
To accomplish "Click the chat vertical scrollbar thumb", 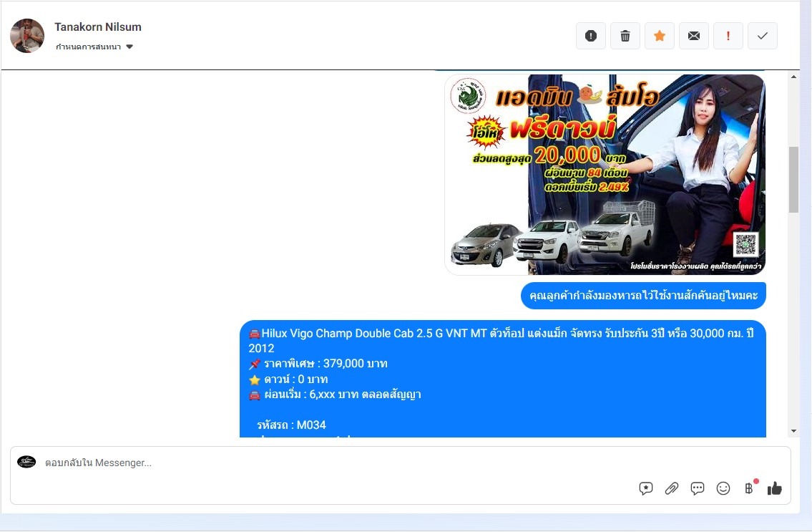I will (x=794, y=180).
